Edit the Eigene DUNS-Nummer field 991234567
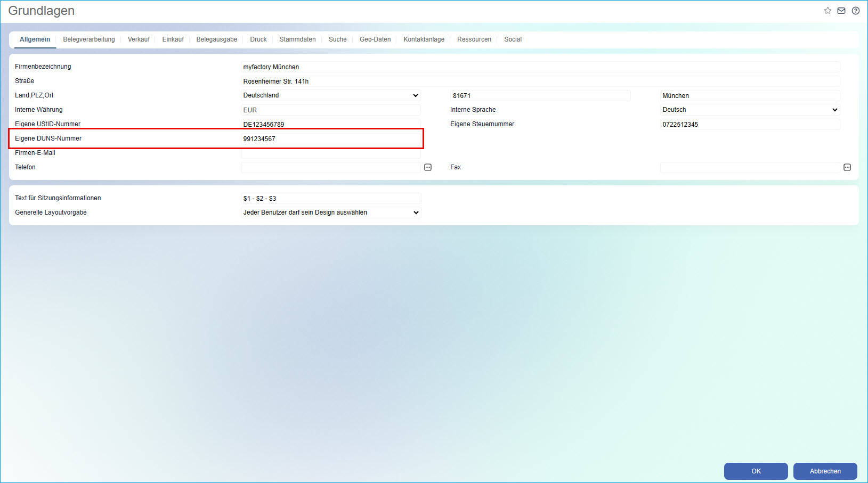The image size is (868, 483). coord(331,139)
